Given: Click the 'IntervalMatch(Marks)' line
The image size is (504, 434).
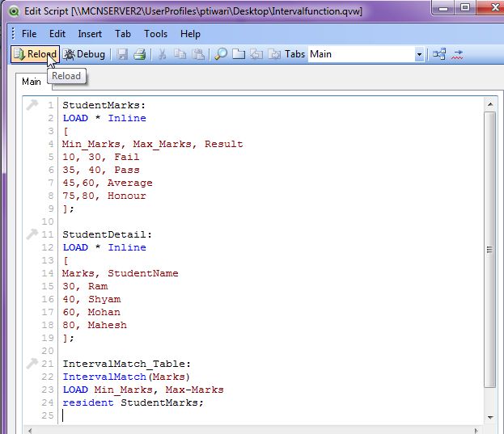Looking at the screenshot, I should [x=126, y=377].
